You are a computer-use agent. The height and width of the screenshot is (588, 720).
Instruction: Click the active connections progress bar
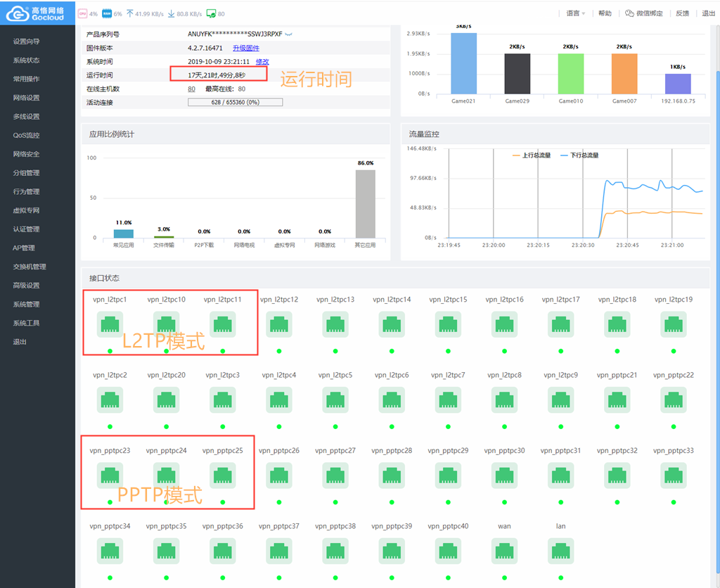[235, 102]
